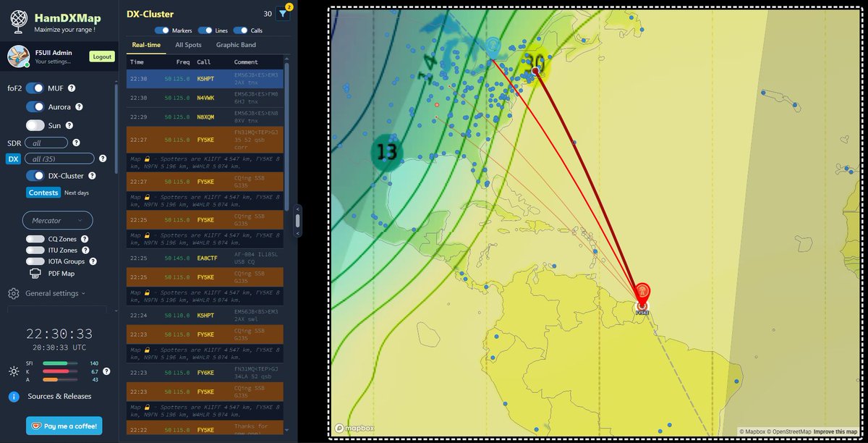Viewport: 868px width, 443px height.
Task: Click Improve this map link
Action: pos(835,432)
